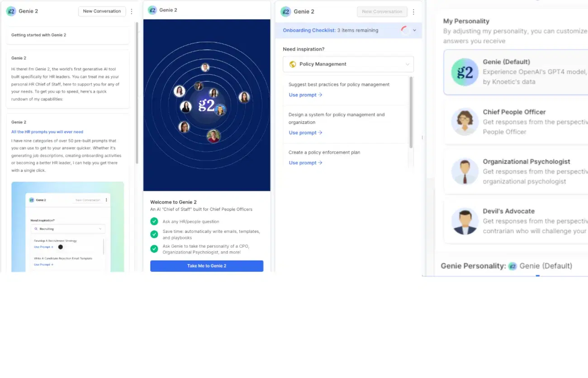Choose the Devil's Advocate personality

[516, 221]
